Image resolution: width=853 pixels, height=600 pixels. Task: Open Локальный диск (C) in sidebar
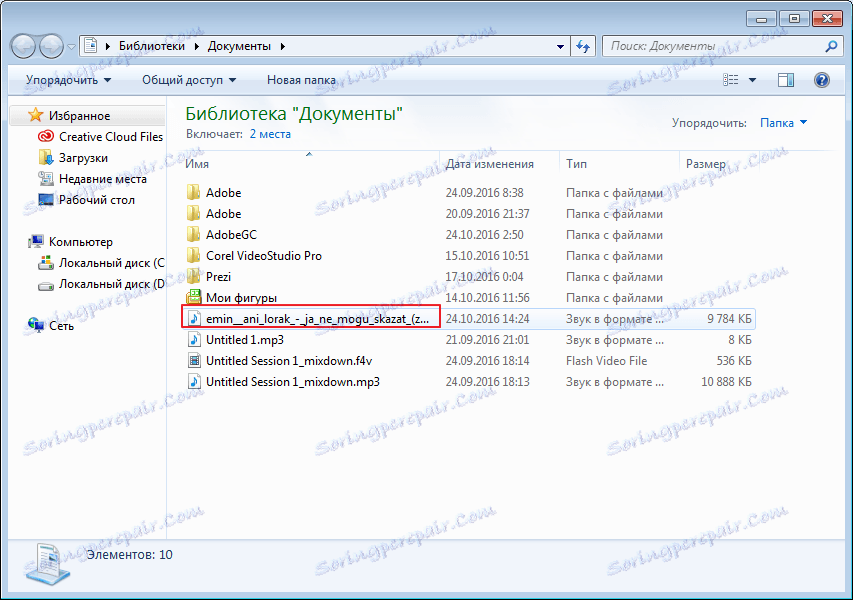click(x=112, y=263)
